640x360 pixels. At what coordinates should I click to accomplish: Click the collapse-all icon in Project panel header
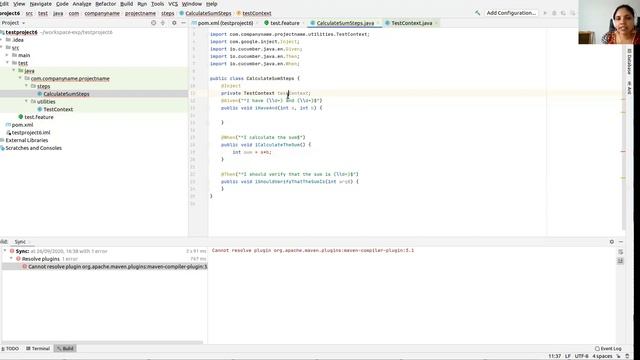click(163, 23)
